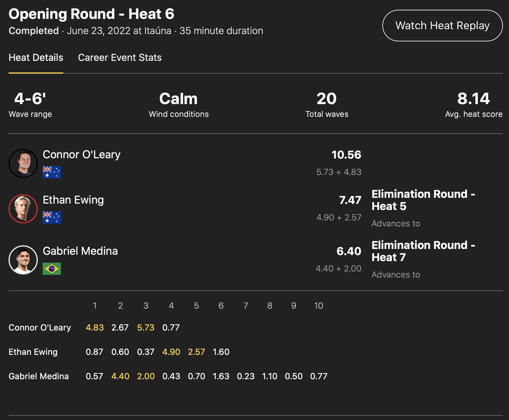Click Ethan Ewing's avatar picture
Viewport: 509px width, 420px height.
[x=23, y=209]
